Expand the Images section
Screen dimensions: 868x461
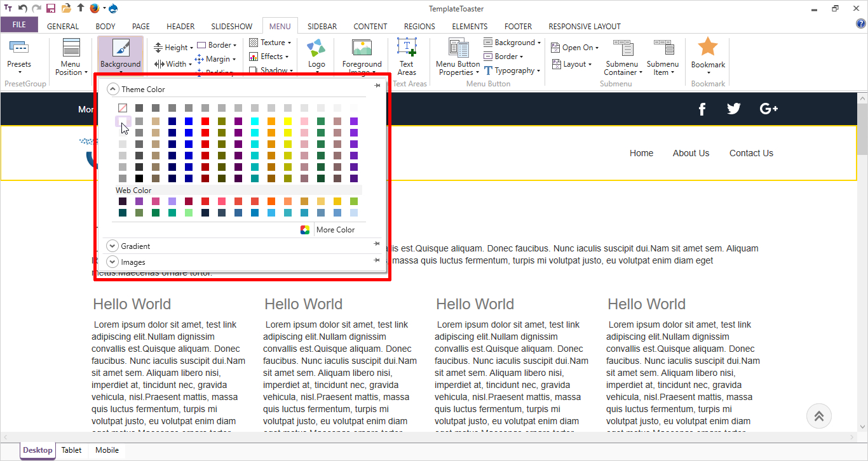(112, 262)
